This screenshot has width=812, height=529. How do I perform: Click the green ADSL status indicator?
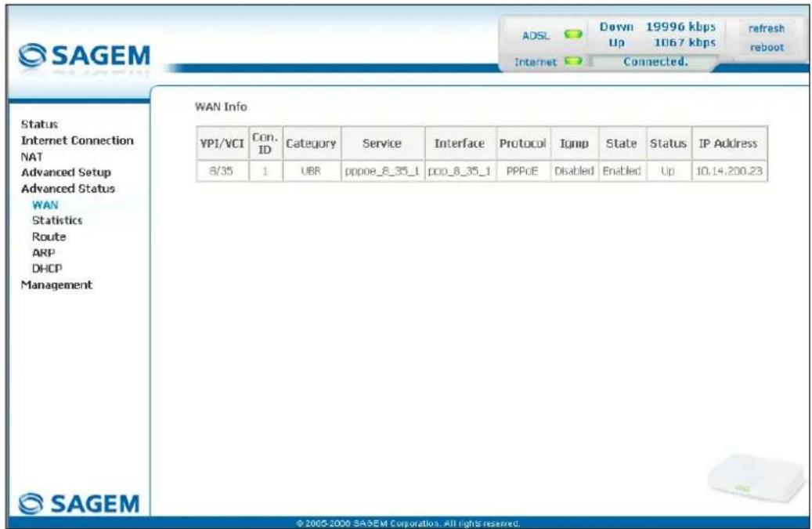[572, 34]
